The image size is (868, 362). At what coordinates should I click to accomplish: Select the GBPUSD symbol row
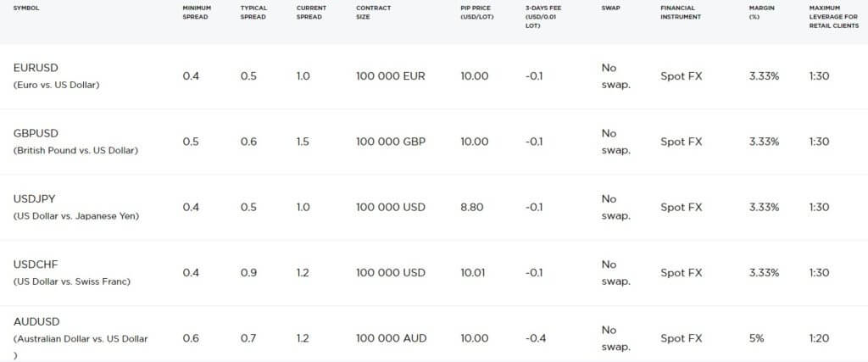point(434,142)
